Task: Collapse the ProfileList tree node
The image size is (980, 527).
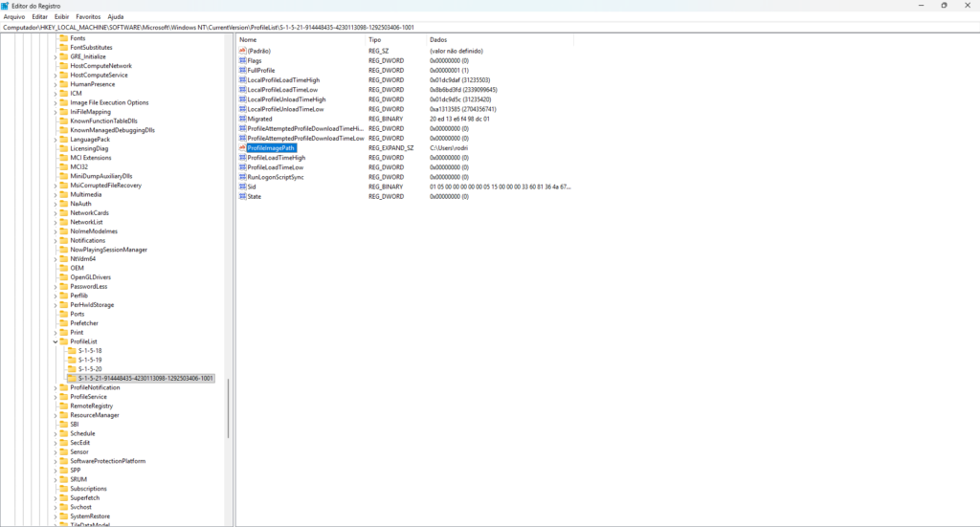Action: tap(55, 341)
